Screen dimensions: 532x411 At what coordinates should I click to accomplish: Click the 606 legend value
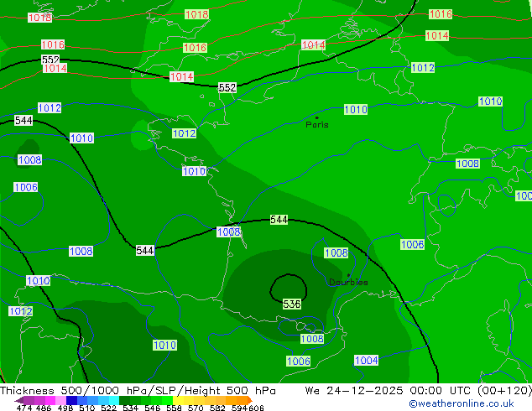(x=255, y=408)
